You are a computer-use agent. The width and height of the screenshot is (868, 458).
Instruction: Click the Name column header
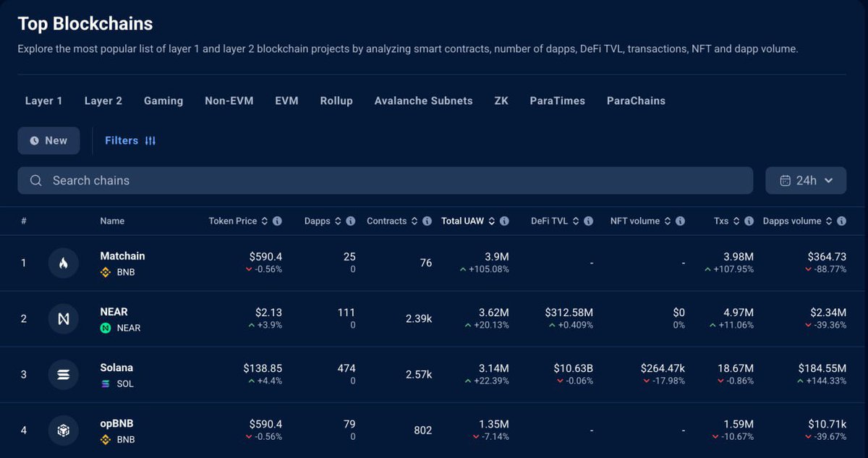112,221
